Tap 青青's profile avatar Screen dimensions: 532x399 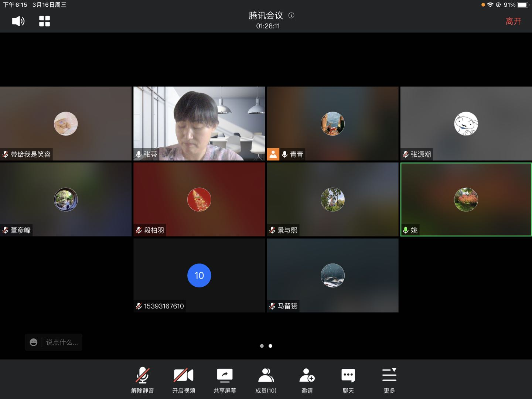pos(332,124)
